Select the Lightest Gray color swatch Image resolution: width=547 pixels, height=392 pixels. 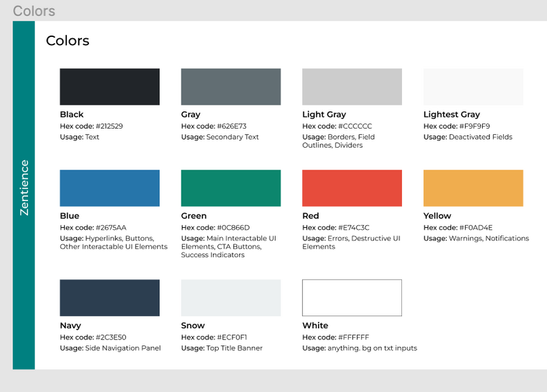pos(473,87)
